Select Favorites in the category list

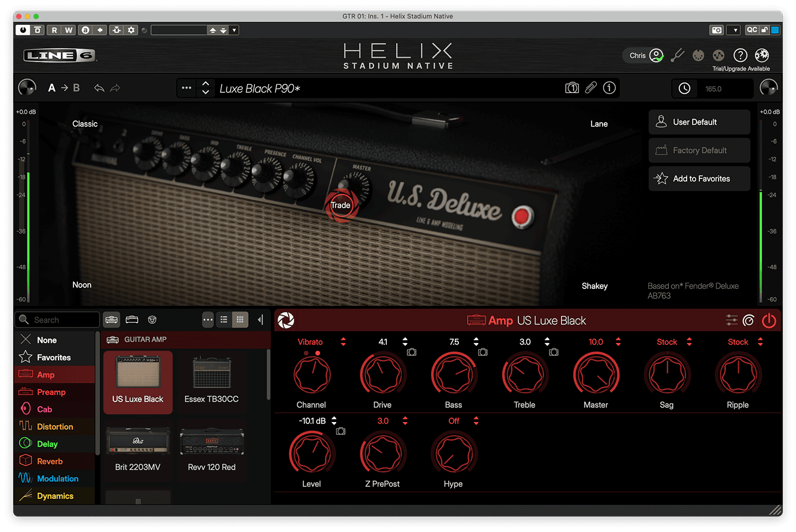point(54,357)
